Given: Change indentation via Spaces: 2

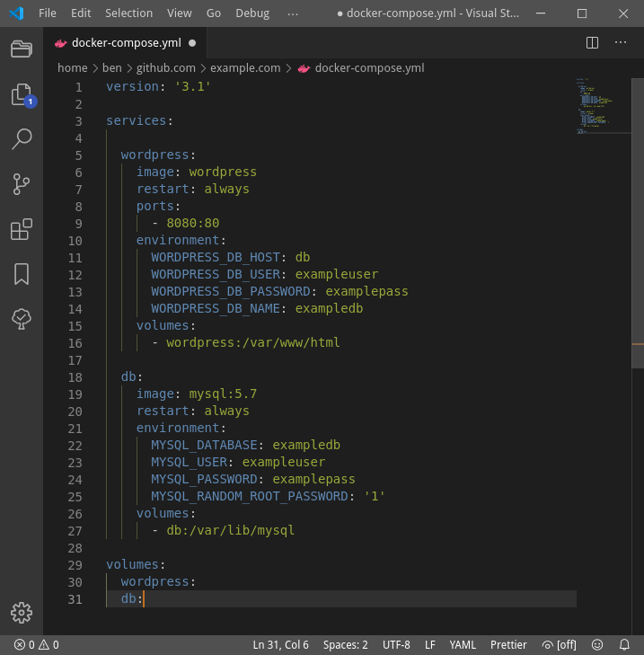Looking at the screenshot, I should coord(346,645).
